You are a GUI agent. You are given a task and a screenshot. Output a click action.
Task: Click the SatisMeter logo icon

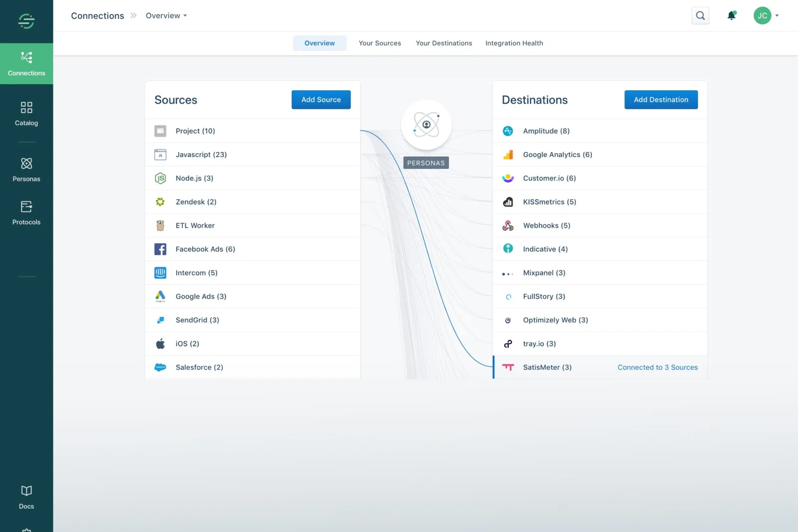click(x=508, y=367)
